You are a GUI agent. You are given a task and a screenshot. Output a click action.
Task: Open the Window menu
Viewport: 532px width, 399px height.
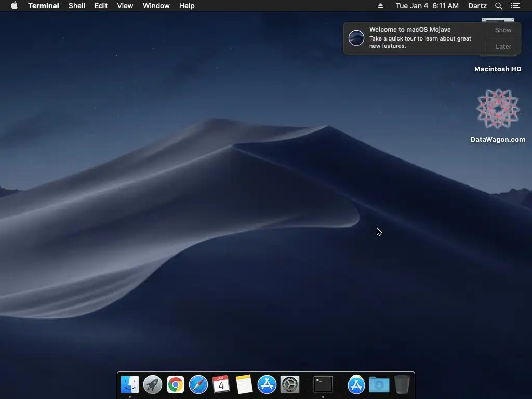156,6
